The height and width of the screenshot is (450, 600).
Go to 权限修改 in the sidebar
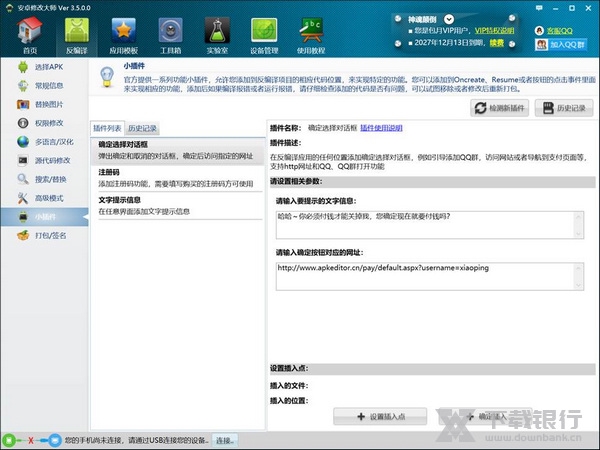[46, 123]
